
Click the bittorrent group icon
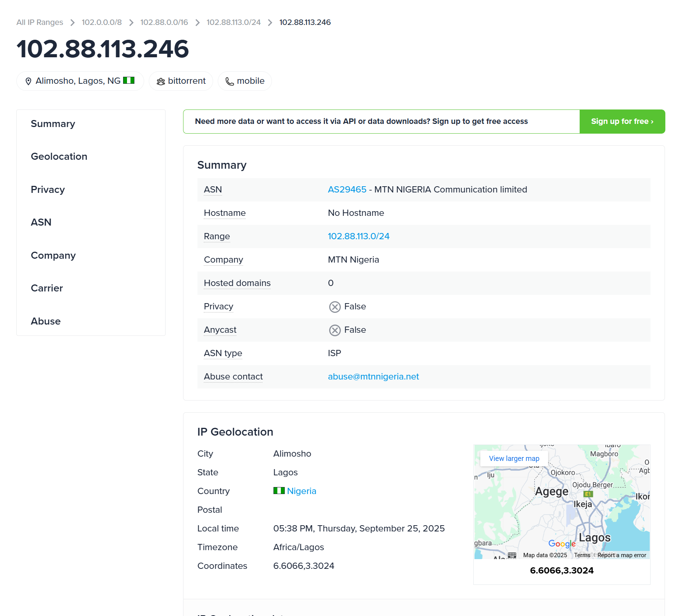point(161,81)
